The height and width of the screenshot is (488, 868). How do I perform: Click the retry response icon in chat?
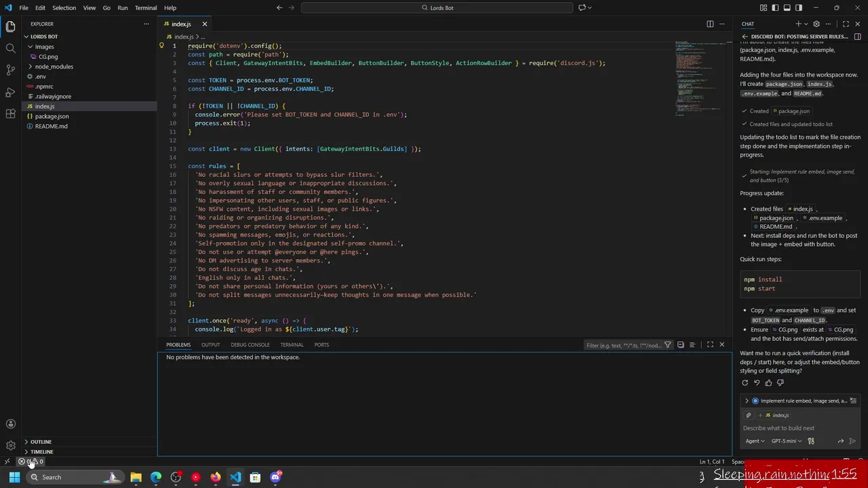[745, 383]
